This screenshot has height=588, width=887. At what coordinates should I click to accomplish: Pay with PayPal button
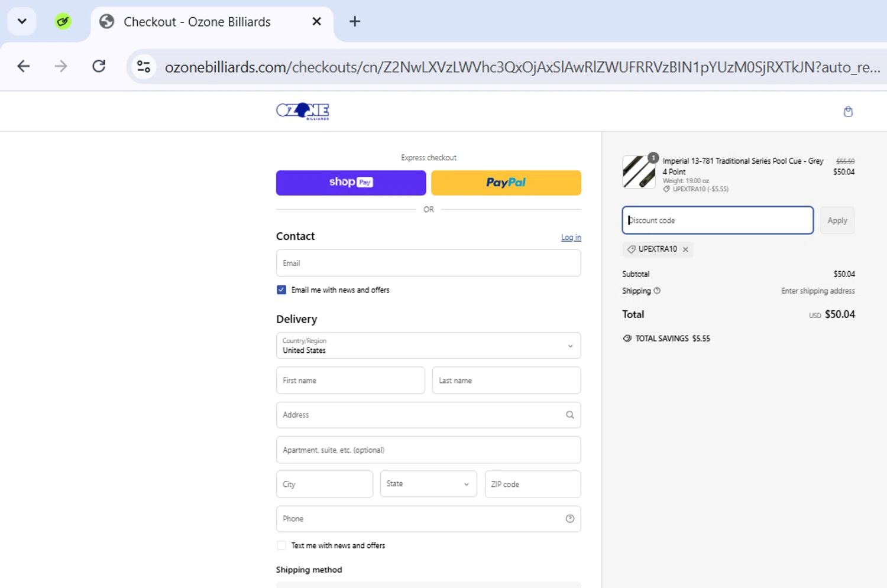(506, 183)
